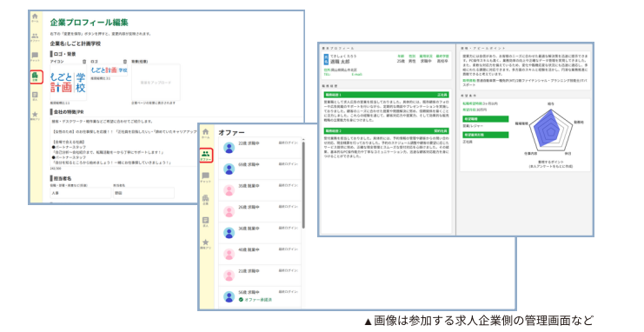644x332 pixels.
Task: Select the 35歳 就業中 row text
Action: click(x=249, y=186)
